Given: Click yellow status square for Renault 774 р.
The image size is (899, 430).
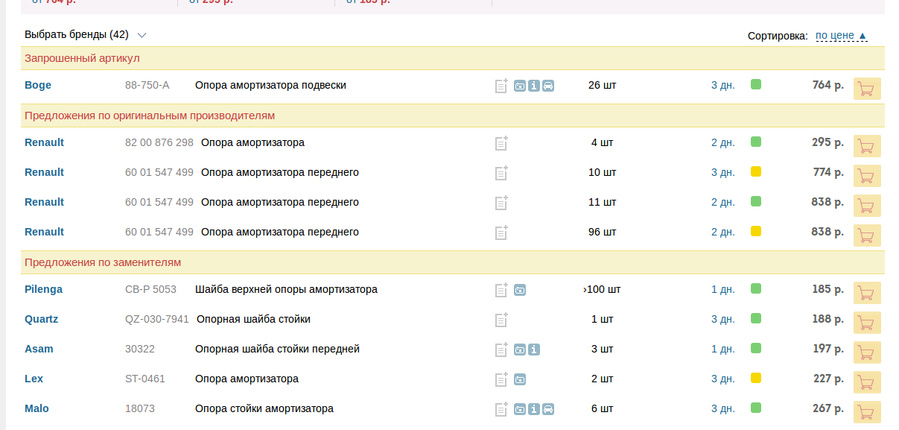Looking at the screenshot, I should (x=756, y=172).
